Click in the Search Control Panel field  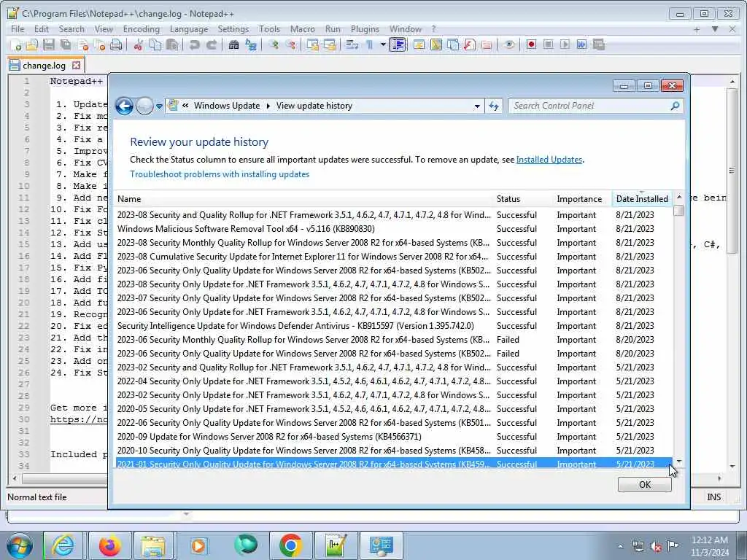(x=595, y=106)
